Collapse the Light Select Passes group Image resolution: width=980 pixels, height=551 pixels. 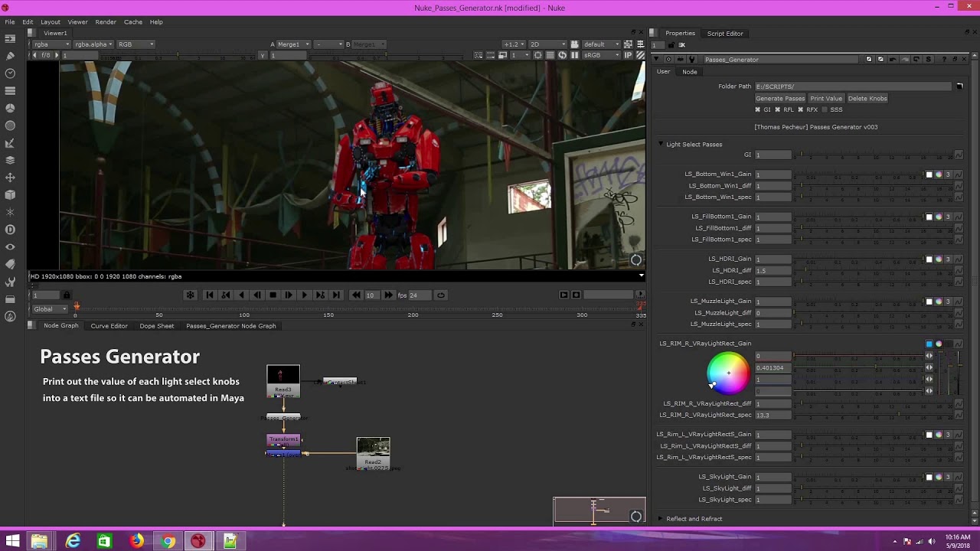pyautogui.click(x=661, y=144)
